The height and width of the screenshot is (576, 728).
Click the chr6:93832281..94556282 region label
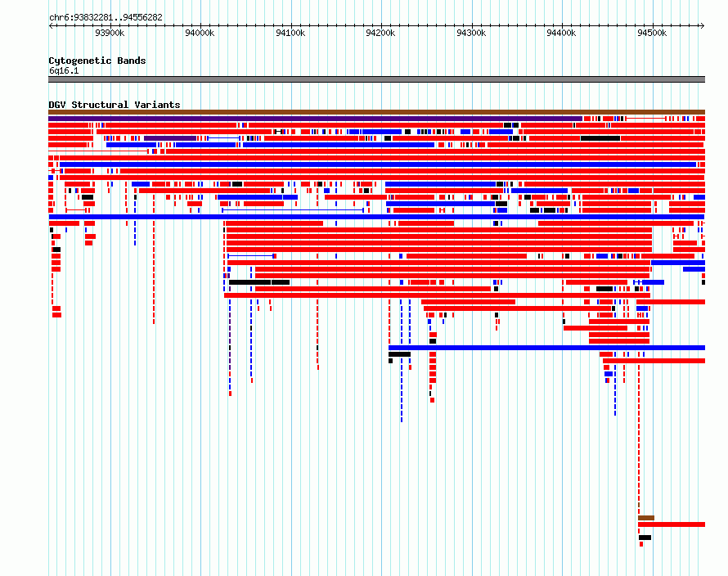(106, 18)
